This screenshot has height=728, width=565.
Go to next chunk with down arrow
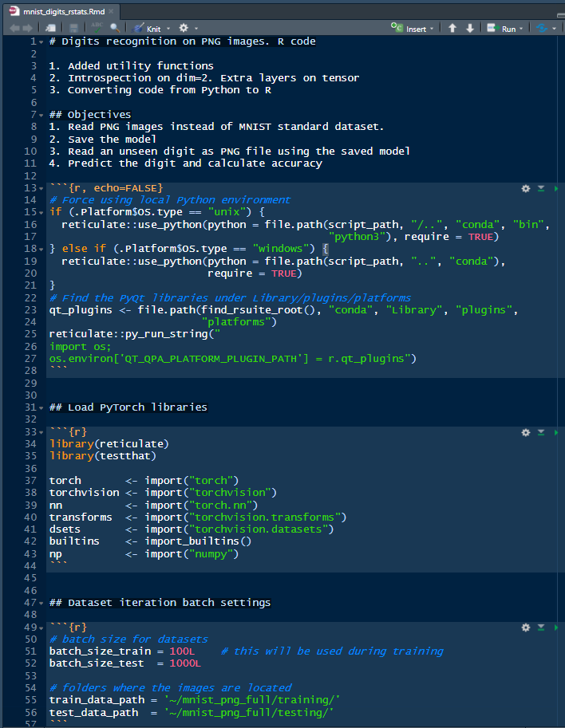[470, 28]
